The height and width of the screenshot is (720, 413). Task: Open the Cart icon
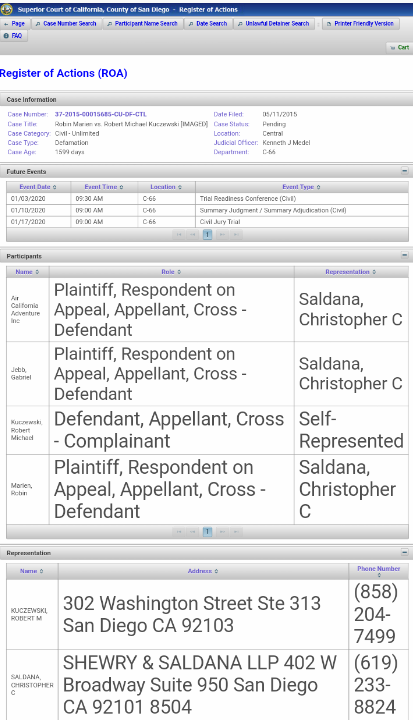pyautogui.click(x=399, y=47)
